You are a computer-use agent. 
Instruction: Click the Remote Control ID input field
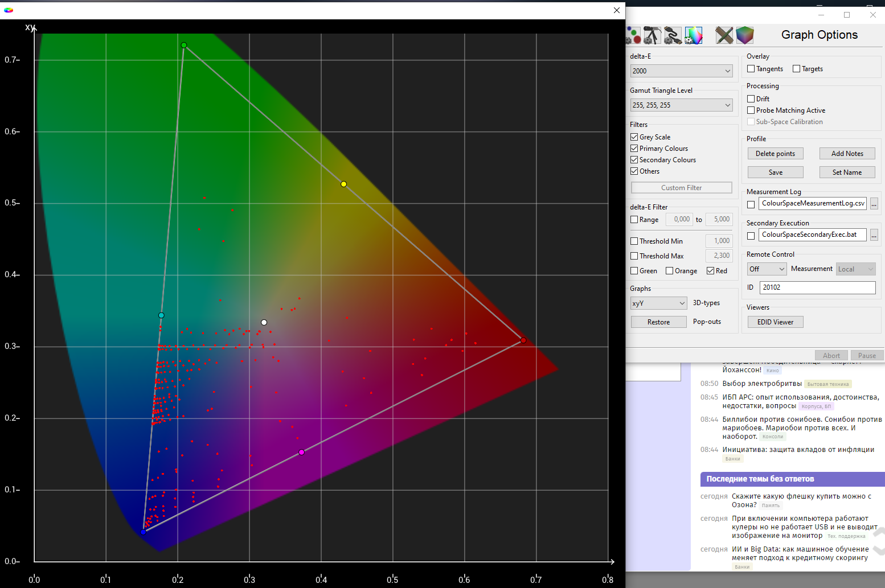click(817, 287)
